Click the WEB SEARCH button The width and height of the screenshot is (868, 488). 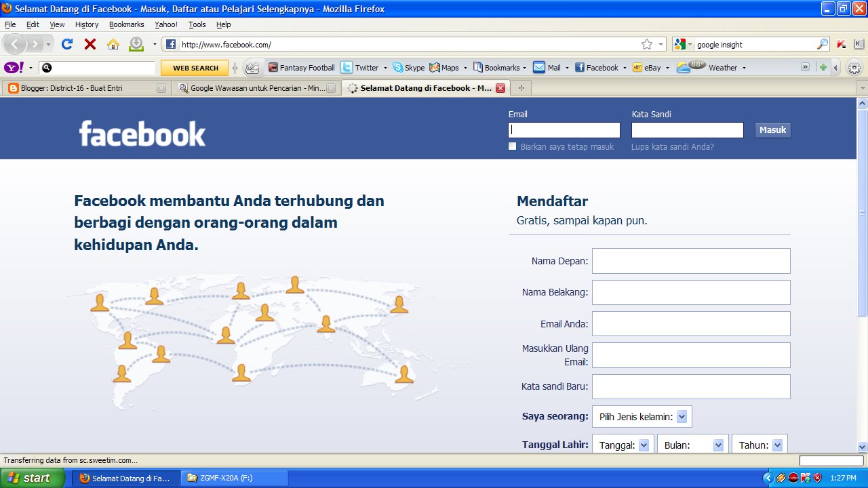pyautogui.click(x=195, y=68)
